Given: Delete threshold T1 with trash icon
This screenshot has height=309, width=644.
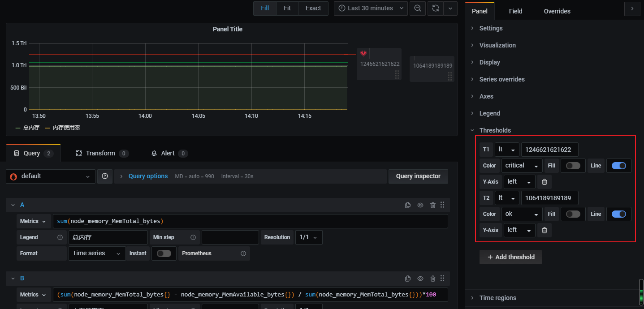Looking at the screenshot, I should (545, 182).
